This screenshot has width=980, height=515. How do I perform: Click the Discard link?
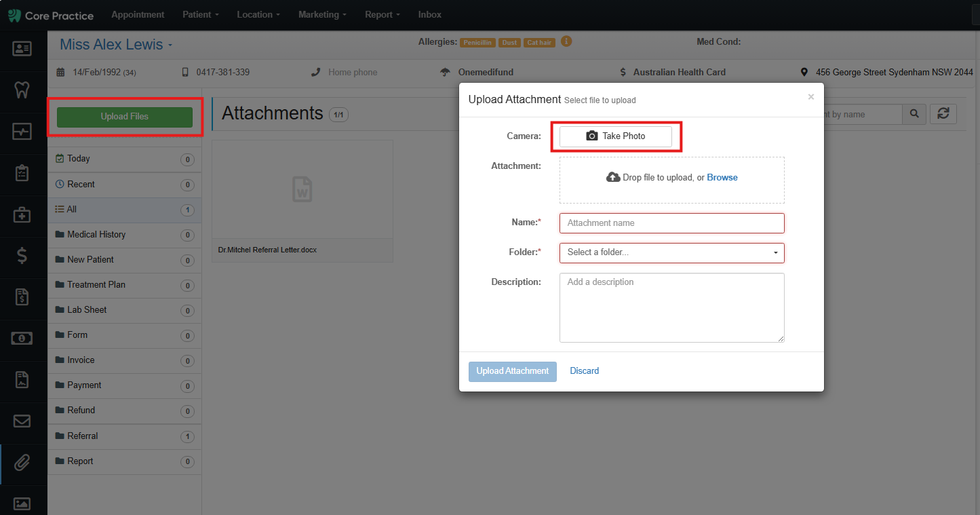tap(584, 371)
